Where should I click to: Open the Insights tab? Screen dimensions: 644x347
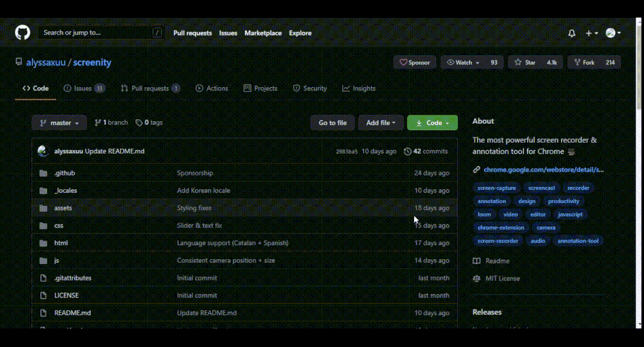click(x=359, y=88)
